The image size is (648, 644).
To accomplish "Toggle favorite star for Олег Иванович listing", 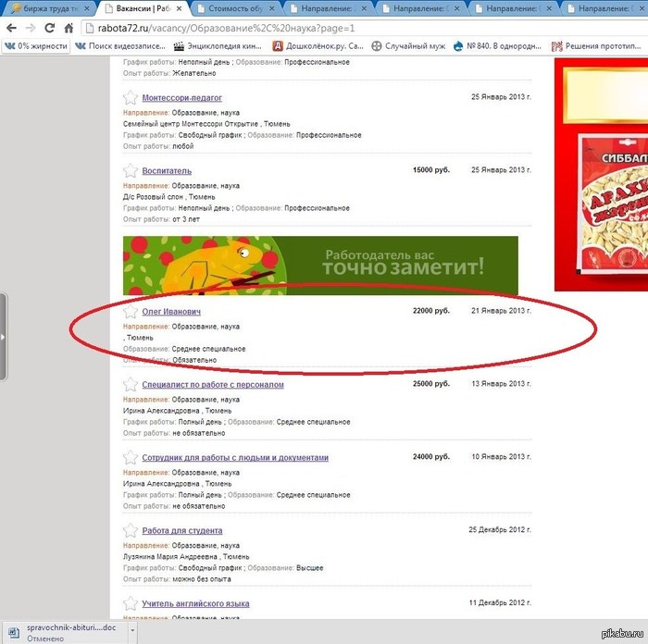I will (131, 312).
